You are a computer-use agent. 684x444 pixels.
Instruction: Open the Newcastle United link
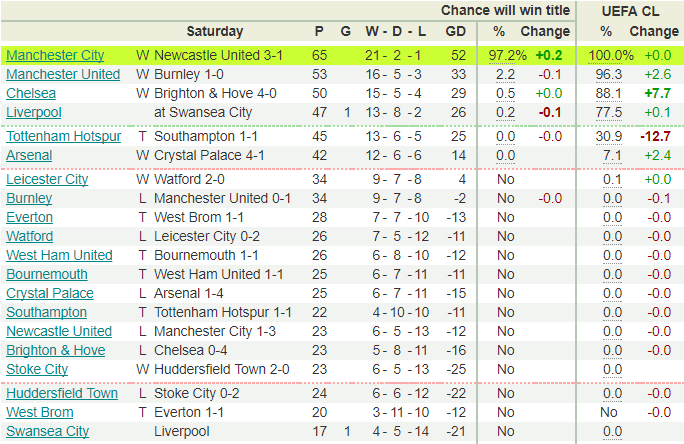[x=59, y=331]
